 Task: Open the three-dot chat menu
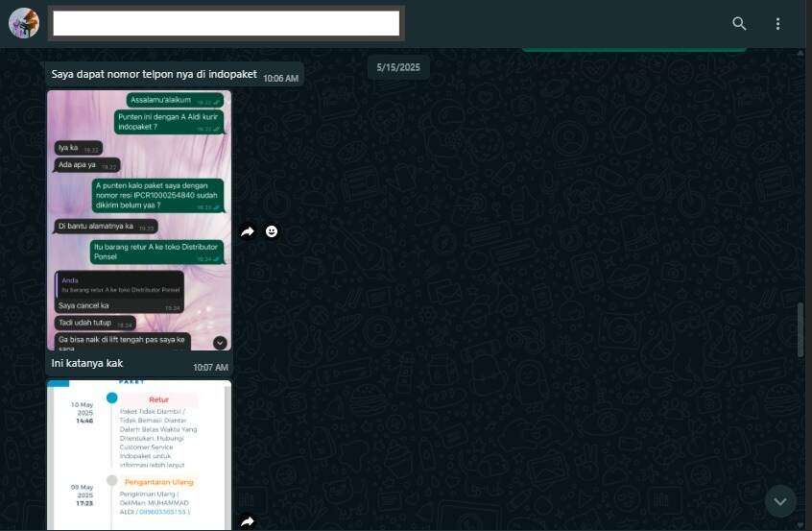[x=777, y=24]
